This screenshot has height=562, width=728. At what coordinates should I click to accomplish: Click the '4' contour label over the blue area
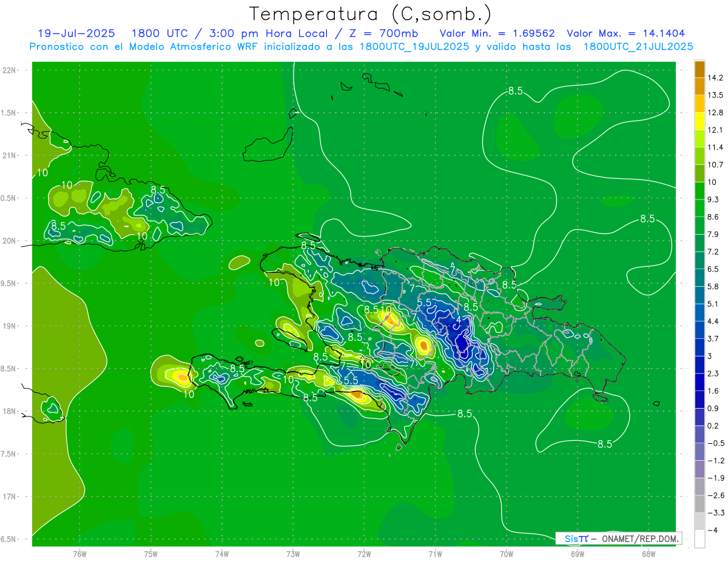click(x=459, y=320)
